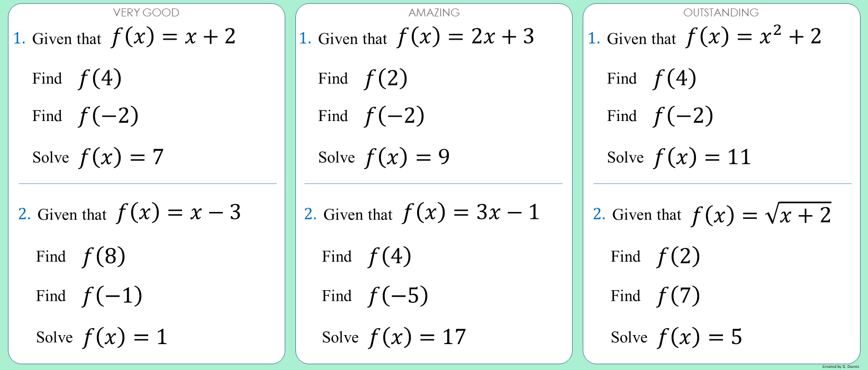Click the OUTSTANDING heading
Viewport: 868px width, 370px height.
pyautogui.click(x=721, y=13)
